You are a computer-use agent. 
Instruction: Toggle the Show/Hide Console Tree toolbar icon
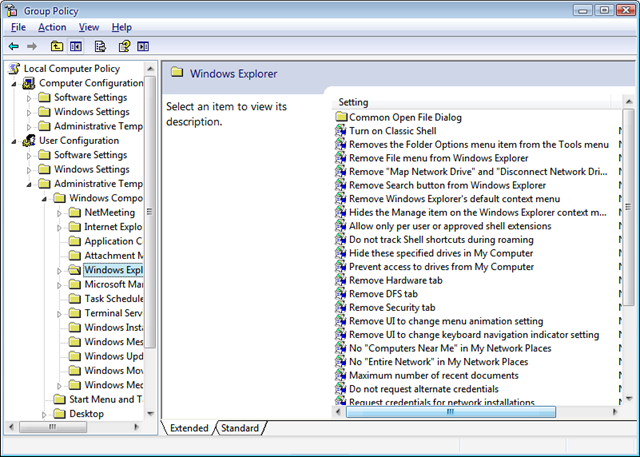(76, 46)
